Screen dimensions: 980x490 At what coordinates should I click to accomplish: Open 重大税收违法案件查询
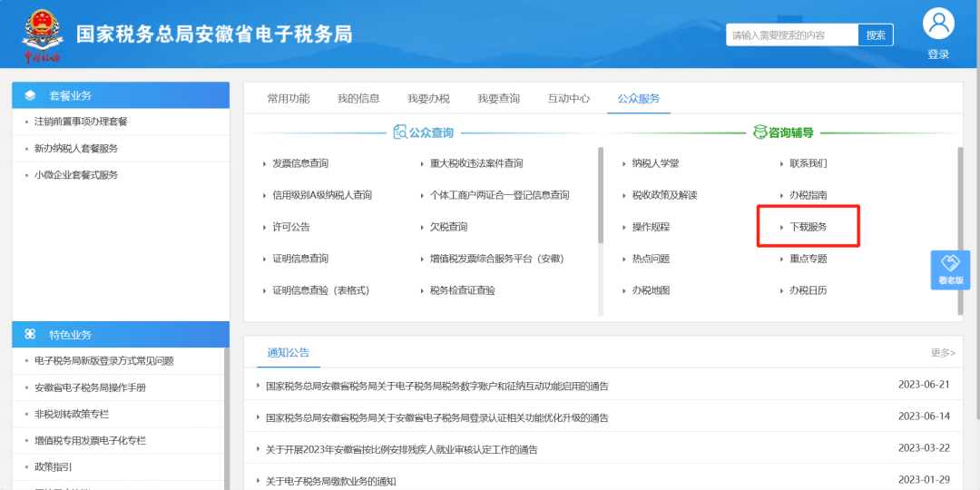click(476, 163)
